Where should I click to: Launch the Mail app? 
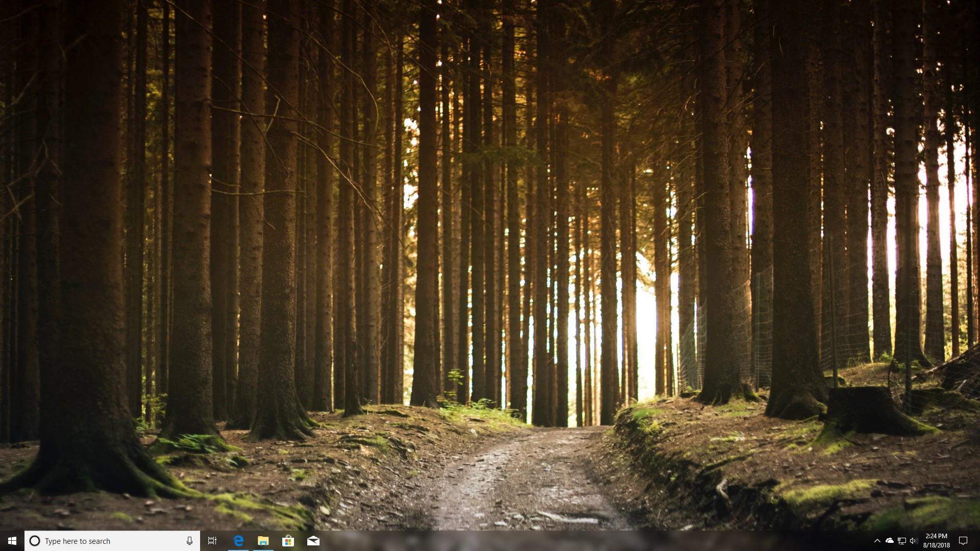(x=313, y=541)
